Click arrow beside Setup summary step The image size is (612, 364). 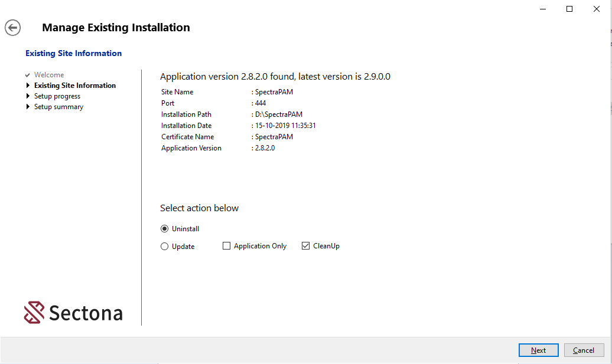tap(28, 107)
